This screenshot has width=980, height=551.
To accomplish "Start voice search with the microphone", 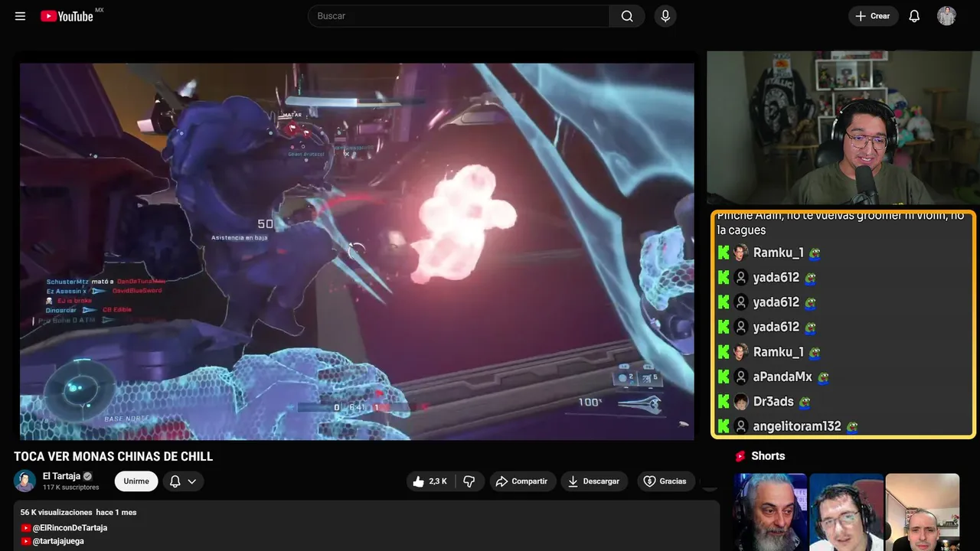I will [x=665, y=16].
